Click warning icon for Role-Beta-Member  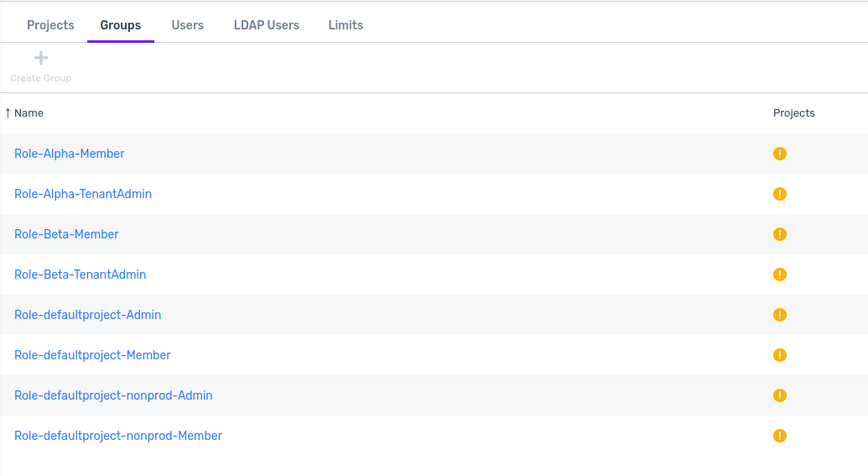779,234
